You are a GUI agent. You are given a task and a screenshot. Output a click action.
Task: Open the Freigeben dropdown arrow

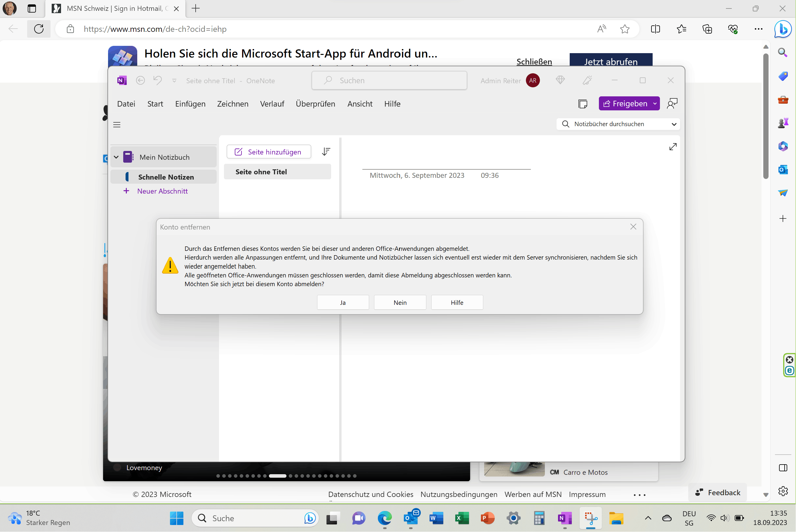point(654,103)
